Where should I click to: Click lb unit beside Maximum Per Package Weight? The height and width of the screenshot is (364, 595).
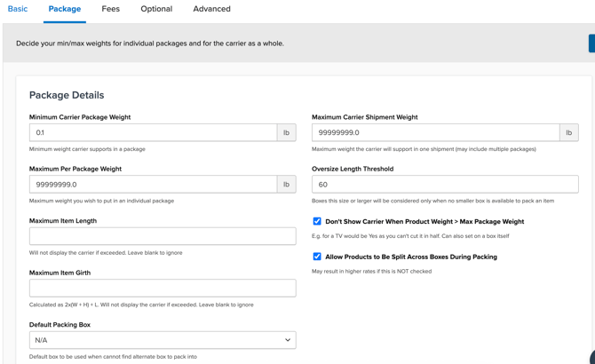point(286,185)
